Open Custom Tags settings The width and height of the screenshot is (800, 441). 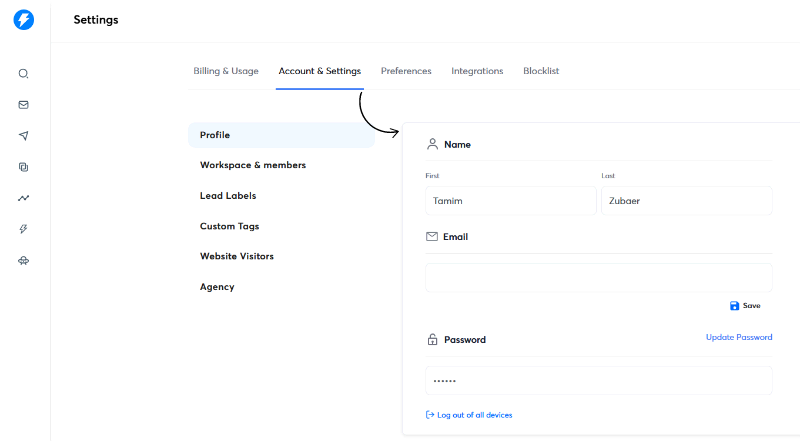229,226
